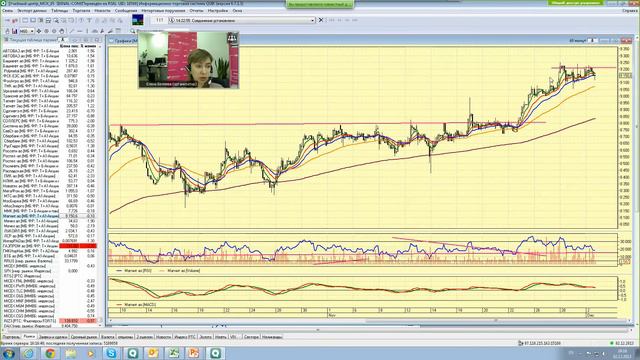This screenshot has height=360, width=640.
Task: Open the Торговля menu
Action: pyautogui.click(x=81, y=11)
